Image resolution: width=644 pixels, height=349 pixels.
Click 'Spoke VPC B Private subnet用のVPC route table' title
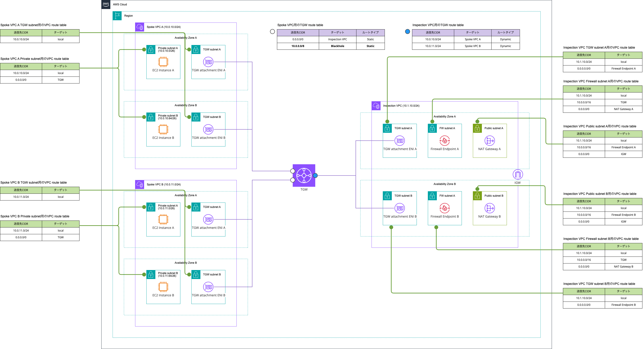[x=35, y=216]
